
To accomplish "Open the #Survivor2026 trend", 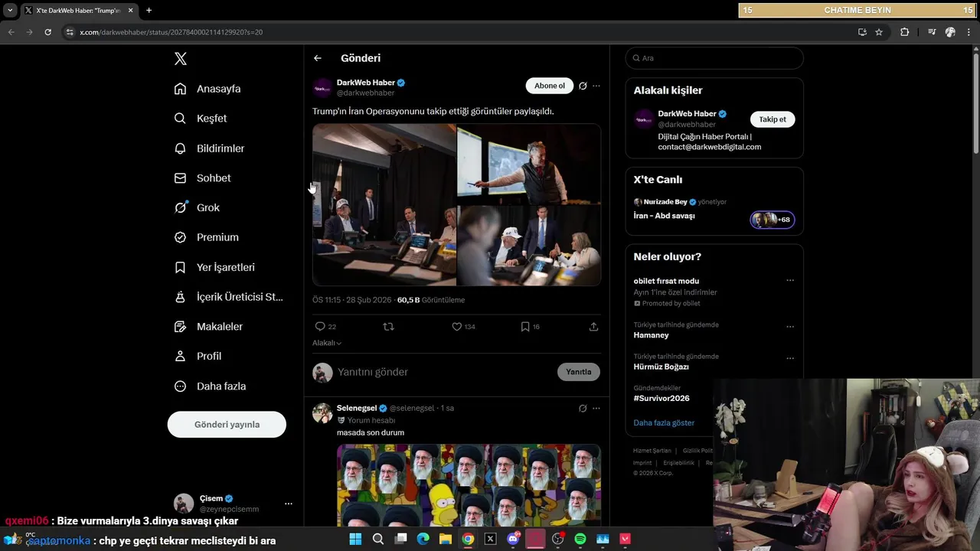I will click(661, 398).
